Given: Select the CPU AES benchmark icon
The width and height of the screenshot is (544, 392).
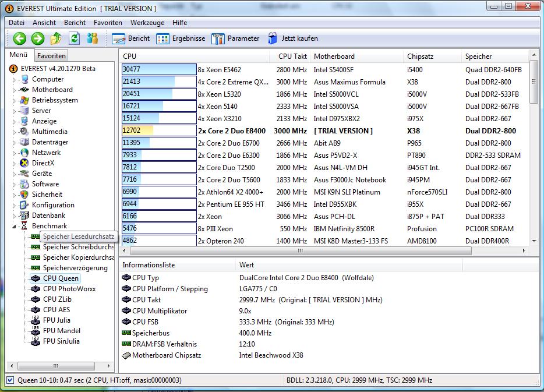Looking at the screenshot, I should [36, 309].
